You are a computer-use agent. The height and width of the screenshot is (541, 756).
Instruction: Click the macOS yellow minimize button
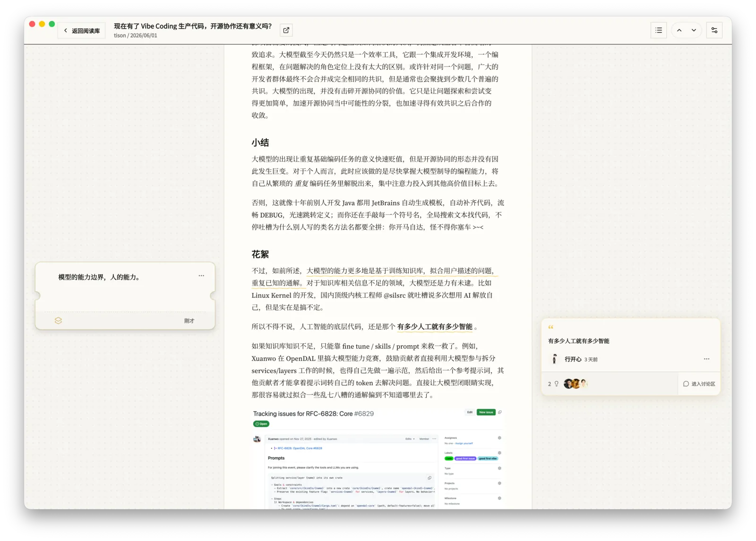[x=42, y=24]
